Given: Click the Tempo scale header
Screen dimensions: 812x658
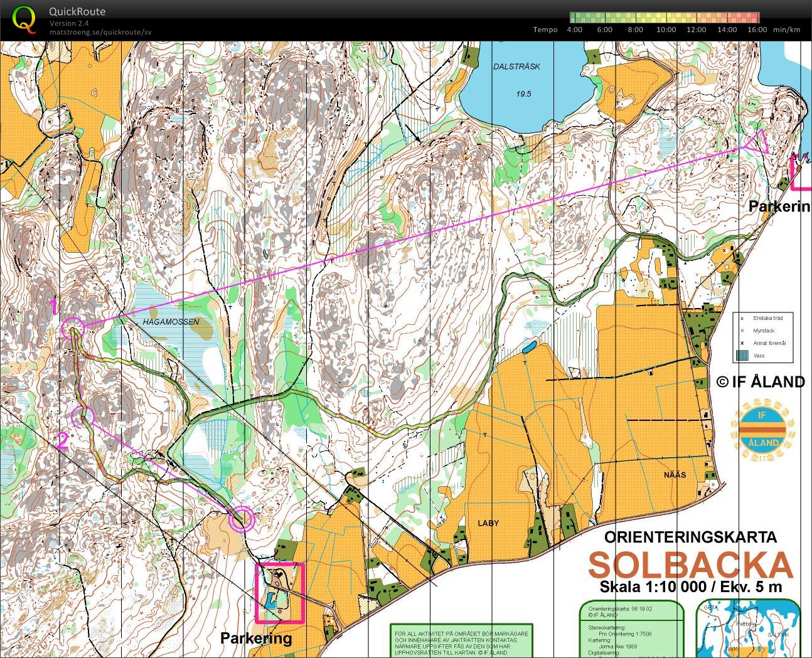Looking at the screenshot, I should click(545, 29).
